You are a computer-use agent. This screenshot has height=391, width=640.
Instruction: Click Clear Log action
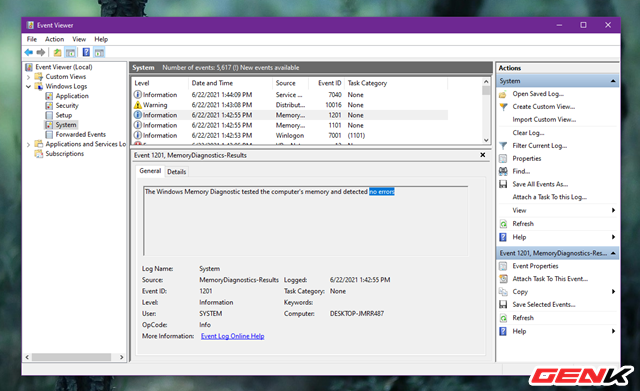(528, 133)
